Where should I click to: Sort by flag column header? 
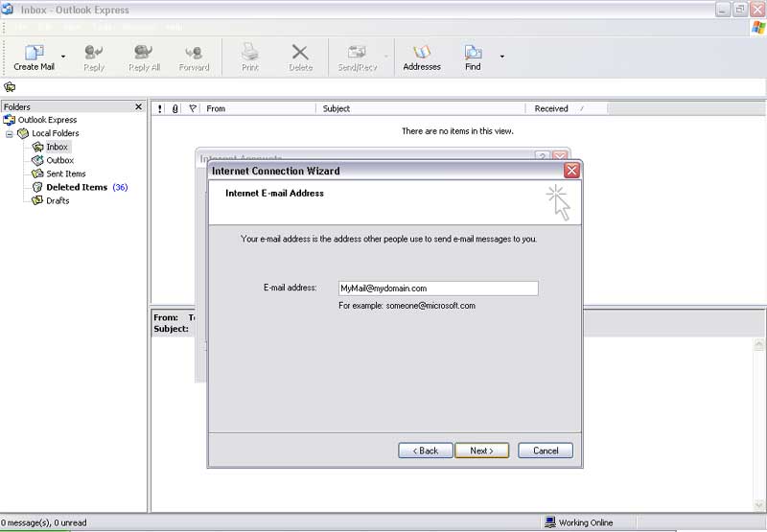(x=193, y=108)
